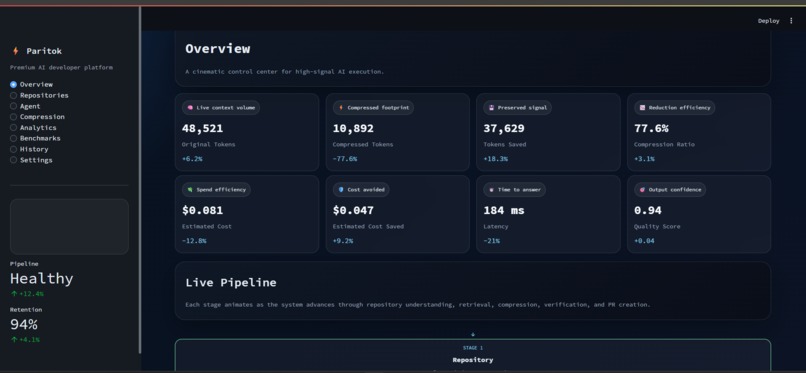Click the sidebar vertical scrollbar
The height and width of the screenshot is (373, 806).
click(x=140, y=180)
